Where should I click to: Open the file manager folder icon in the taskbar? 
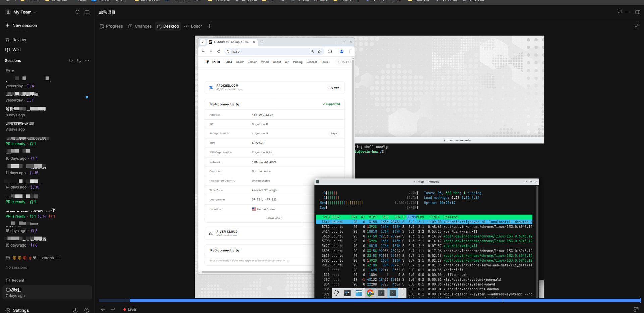click(x=359, y=293)
